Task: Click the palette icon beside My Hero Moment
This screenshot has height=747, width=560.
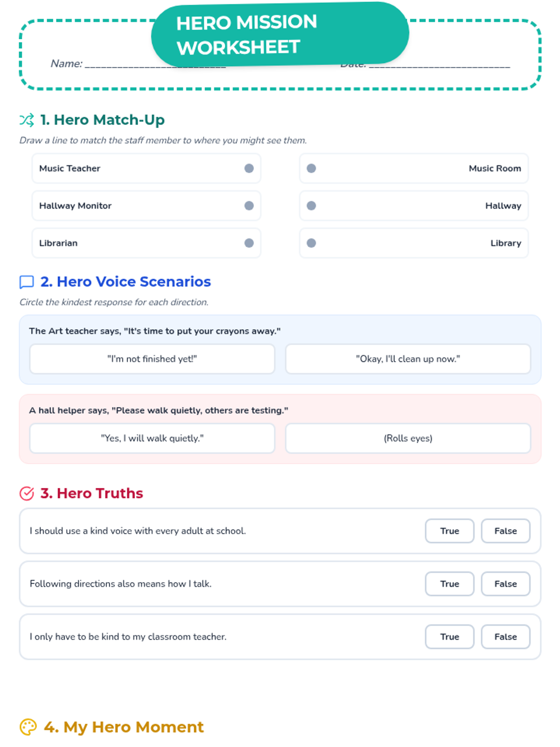Action: 28,727
